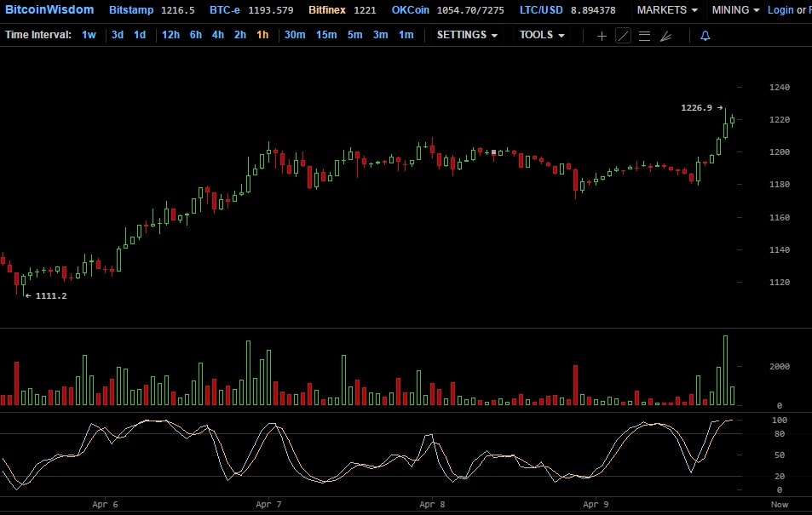Image resolution: width=812 pixels, height=515 pixels.
Task: Click the 1226.9 high price marker
Action: pyautogui.click(x=696, y=108)
